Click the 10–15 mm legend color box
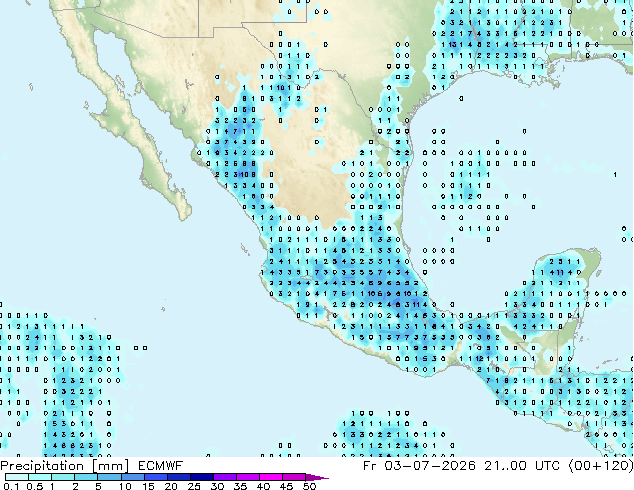634x490 pixels. click(133, 477)
